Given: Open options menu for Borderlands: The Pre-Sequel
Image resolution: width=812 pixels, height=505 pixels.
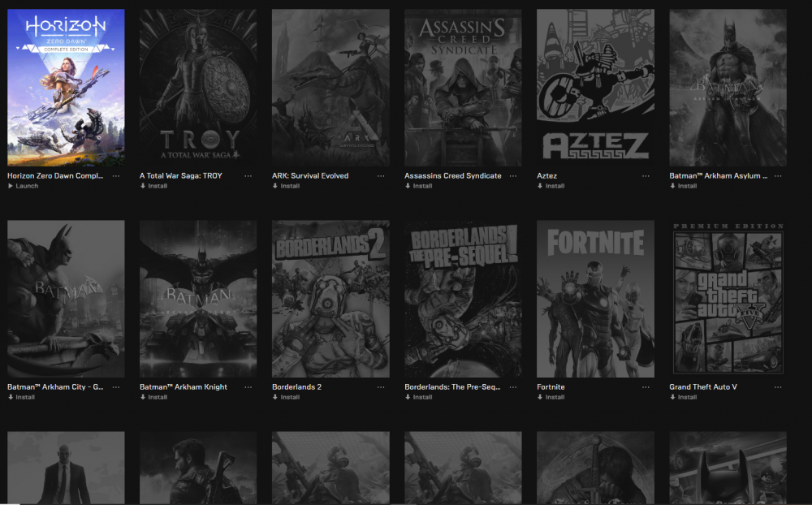Looking at the screenshot, I should (x=513, y=387).
